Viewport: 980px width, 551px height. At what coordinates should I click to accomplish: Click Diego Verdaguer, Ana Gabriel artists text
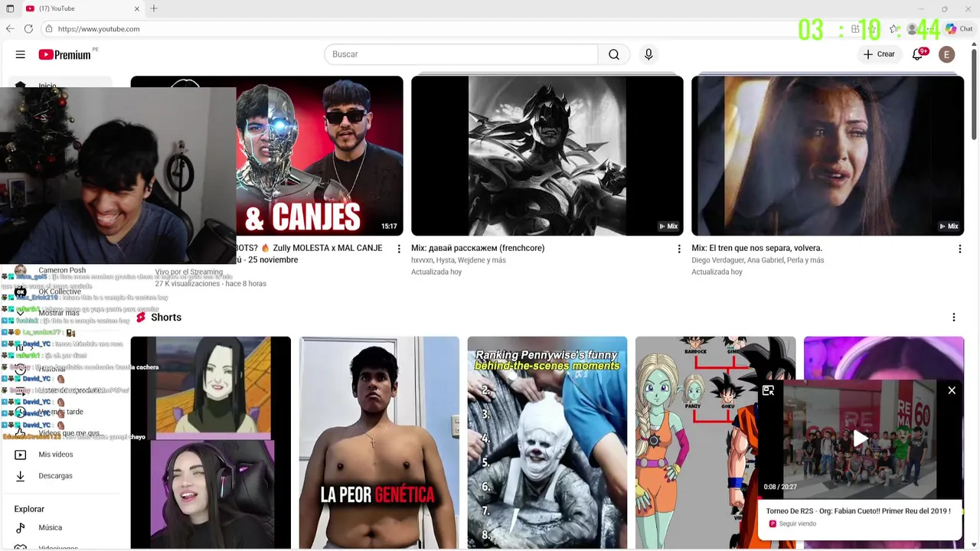pos(758,260)
